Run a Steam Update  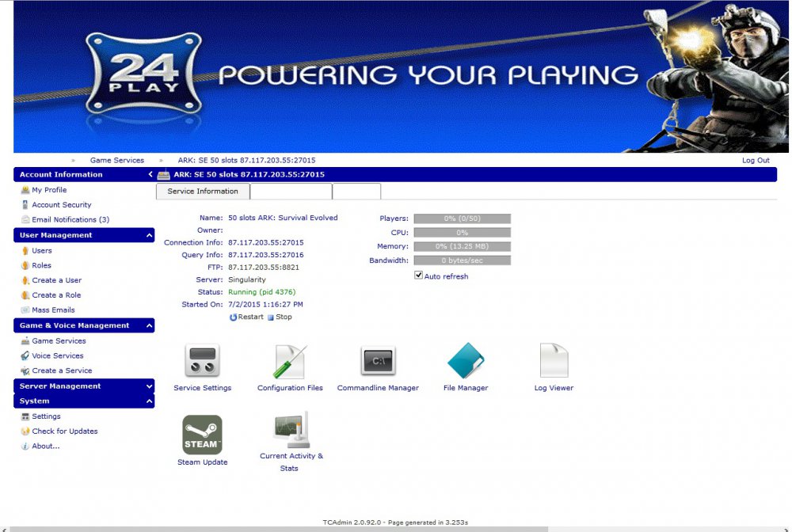(x=202, y=439)
